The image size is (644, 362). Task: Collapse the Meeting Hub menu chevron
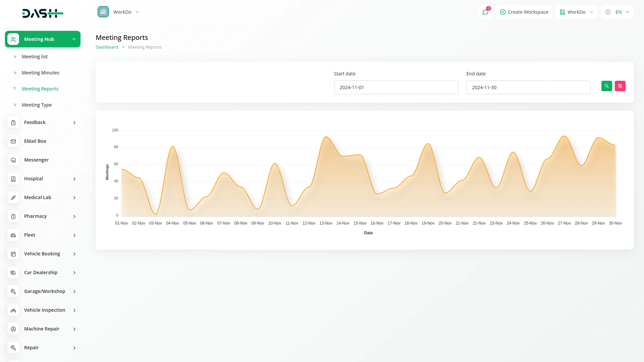coord(74,39)
